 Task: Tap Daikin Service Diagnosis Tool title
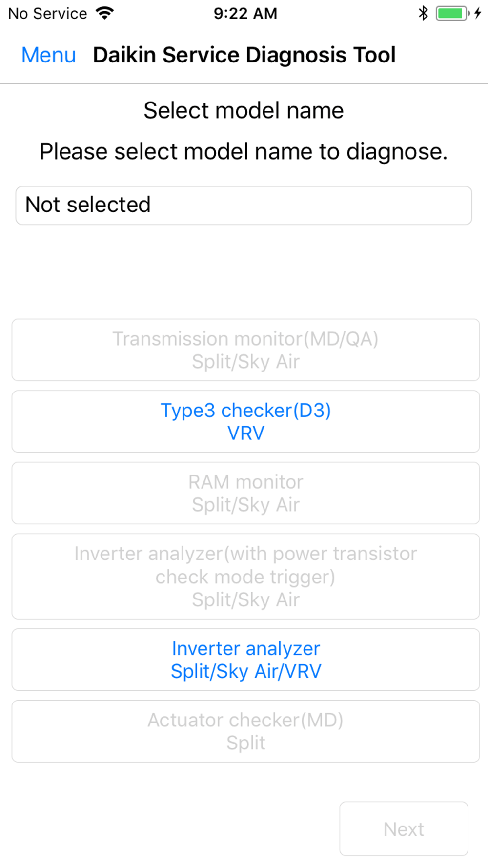pyautogui.click(x=244, y=55)
